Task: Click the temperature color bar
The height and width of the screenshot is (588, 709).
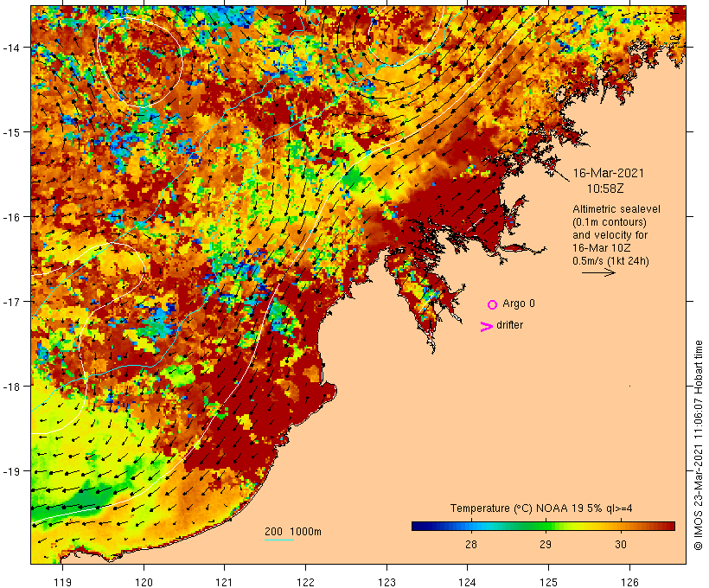Action: (x=543, y=526)
